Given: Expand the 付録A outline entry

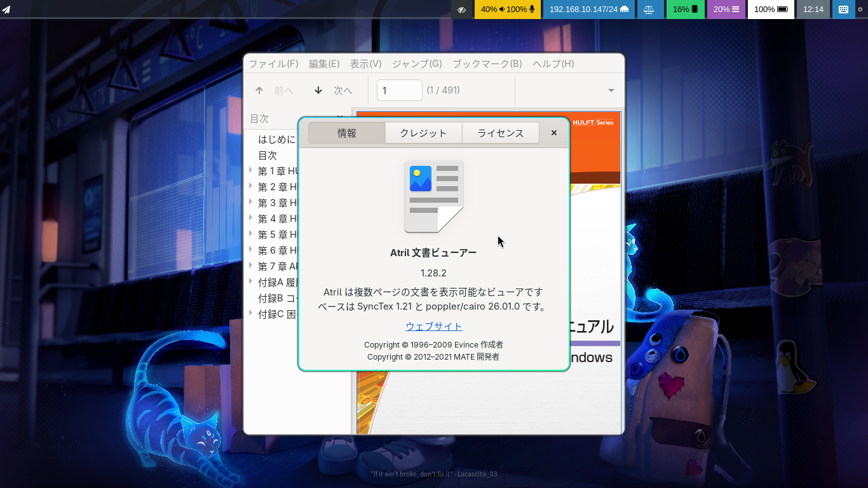Looking at the screenshot, I should tap(251, 282).
